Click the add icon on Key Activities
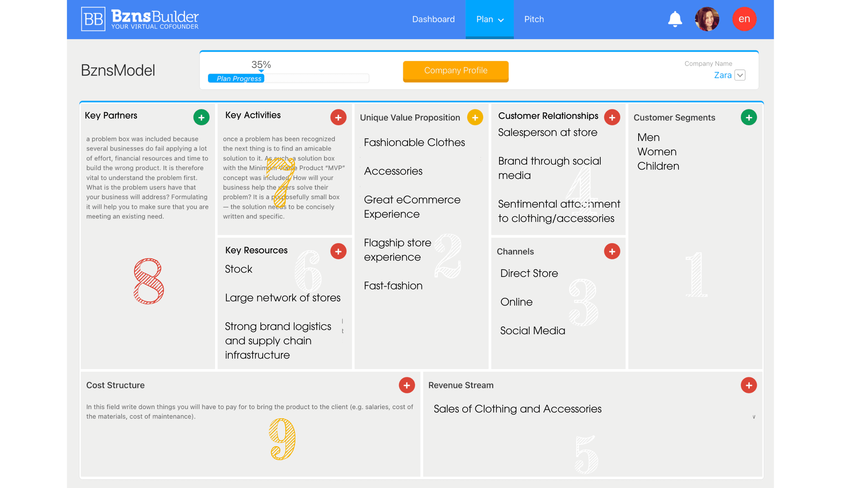Viewport: 868px width, 488px height. tap(339, 117)
